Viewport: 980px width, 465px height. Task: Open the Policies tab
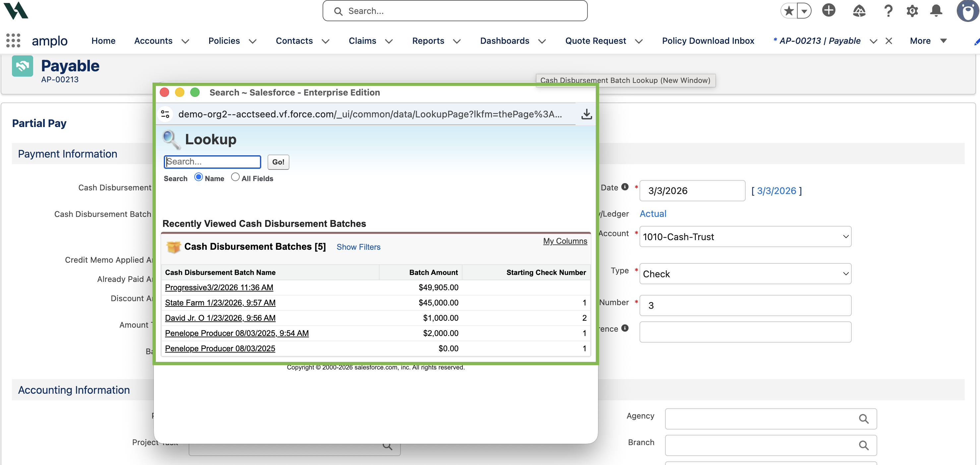click(x=224, y=41)
